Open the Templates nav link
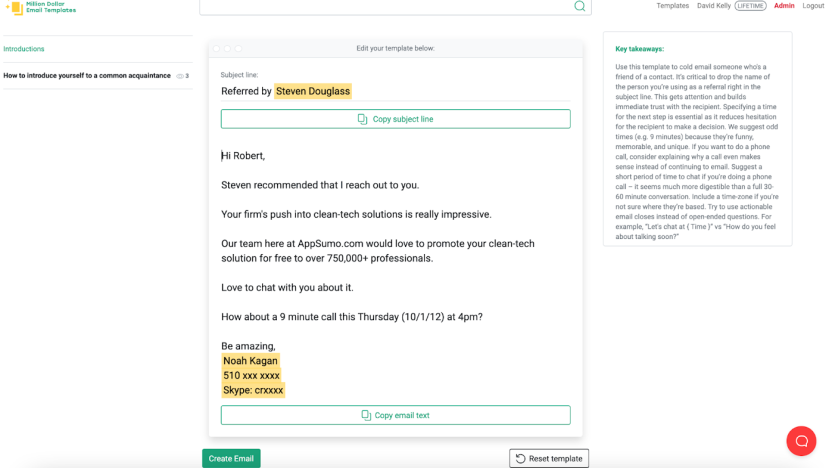 (x=672, y=6)
